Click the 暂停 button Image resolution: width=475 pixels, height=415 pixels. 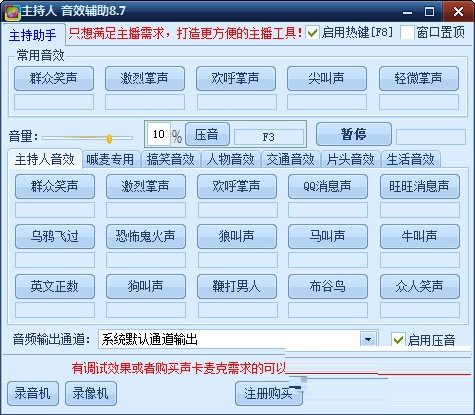(x=354, y=134)
